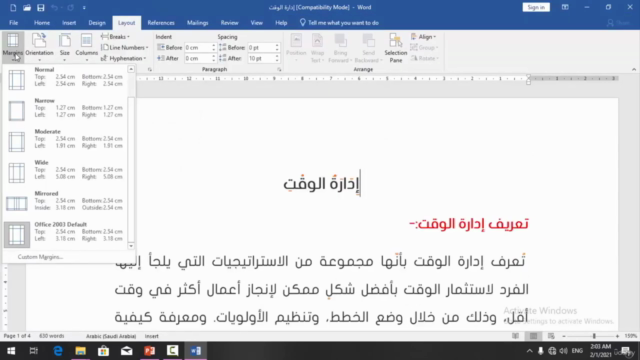Switch to the Design tab
This screenshot has width=640, height=360.
[x=97, y=23]
